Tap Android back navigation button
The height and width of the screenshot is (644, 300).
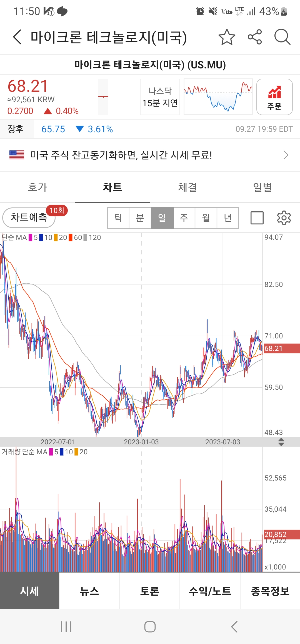point(234,627)
